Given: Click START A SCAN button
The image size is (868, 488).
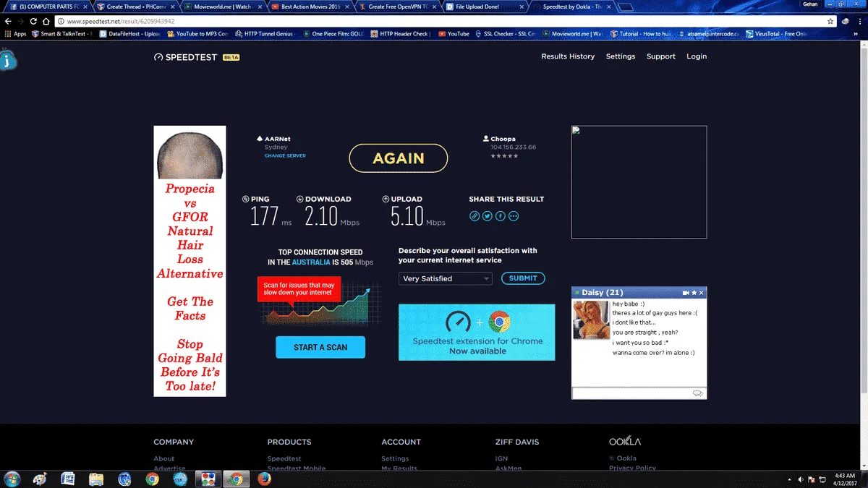Looking at the screenshot, I should 320,347.
